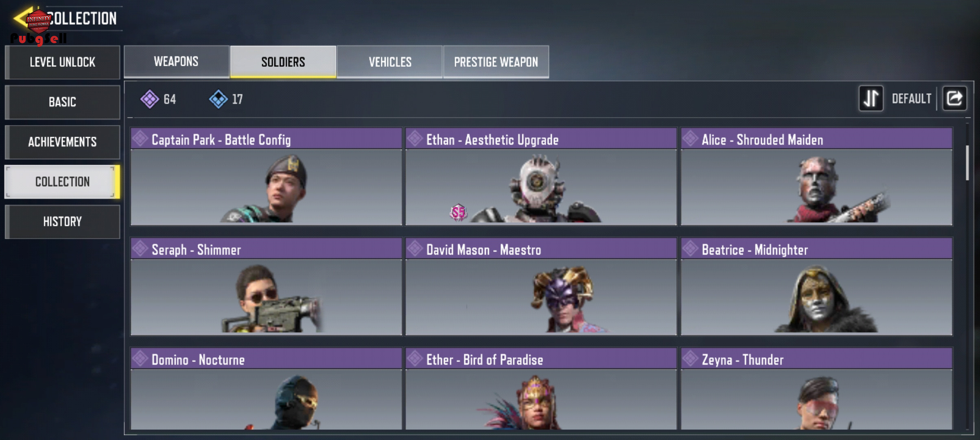
Task: Open the DEFAULT sort option
Action: point(911,99)
